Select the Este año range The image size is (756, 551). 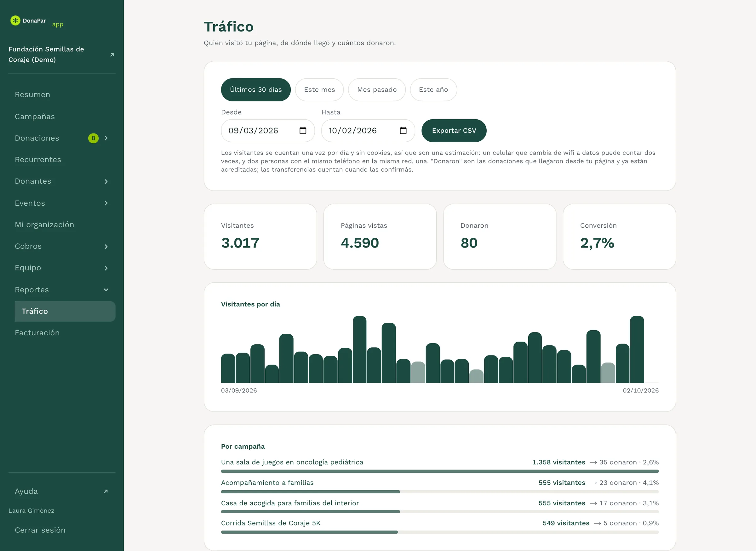point(433,90)
